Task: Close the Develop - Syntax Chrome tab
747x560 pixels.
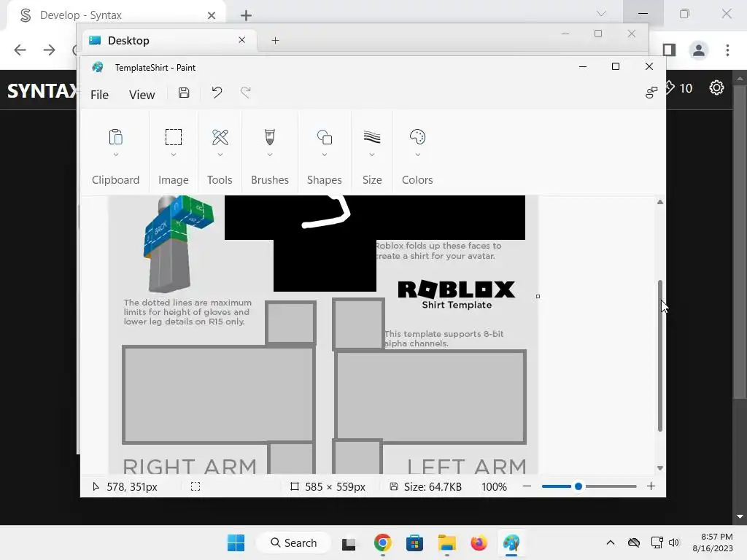Action: point(212,16)
